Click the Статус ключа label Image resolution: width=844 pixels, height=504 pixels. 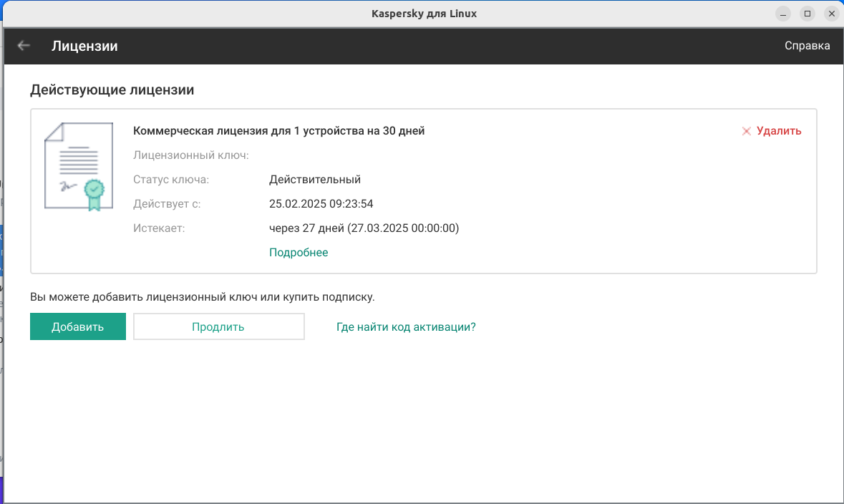tap(171, 179)
